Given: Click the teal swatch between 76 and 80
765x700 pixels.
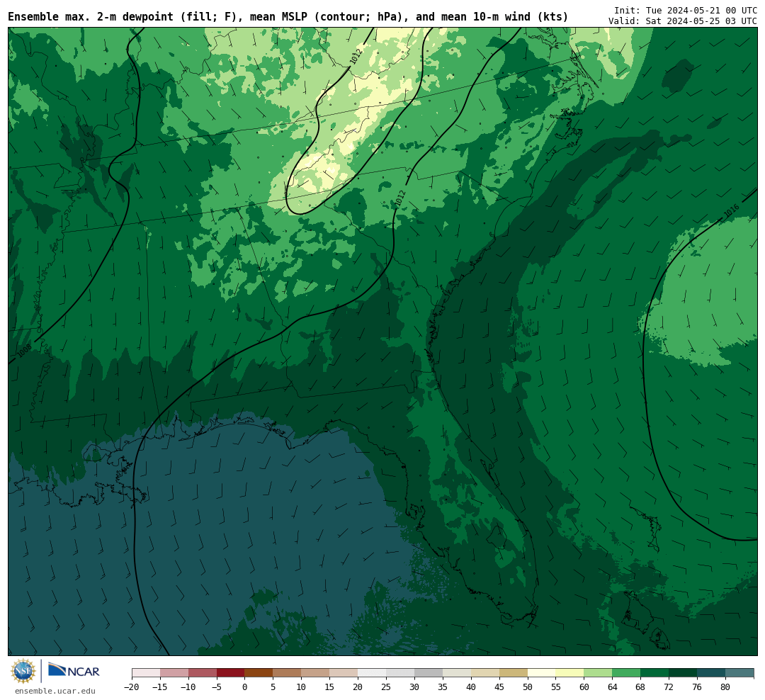Looking at the screenshot, I should [711, 673].
